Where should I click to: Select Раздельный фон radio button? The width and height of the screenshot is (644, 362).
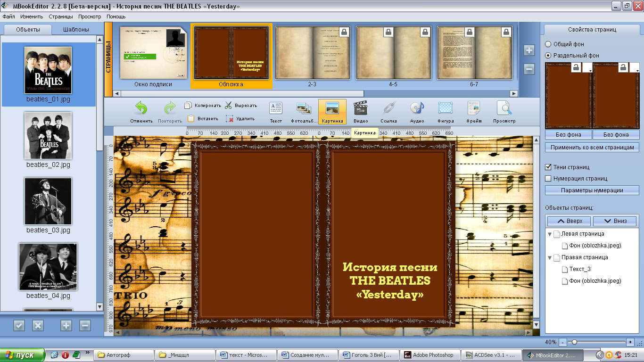[x=548, y=55]
